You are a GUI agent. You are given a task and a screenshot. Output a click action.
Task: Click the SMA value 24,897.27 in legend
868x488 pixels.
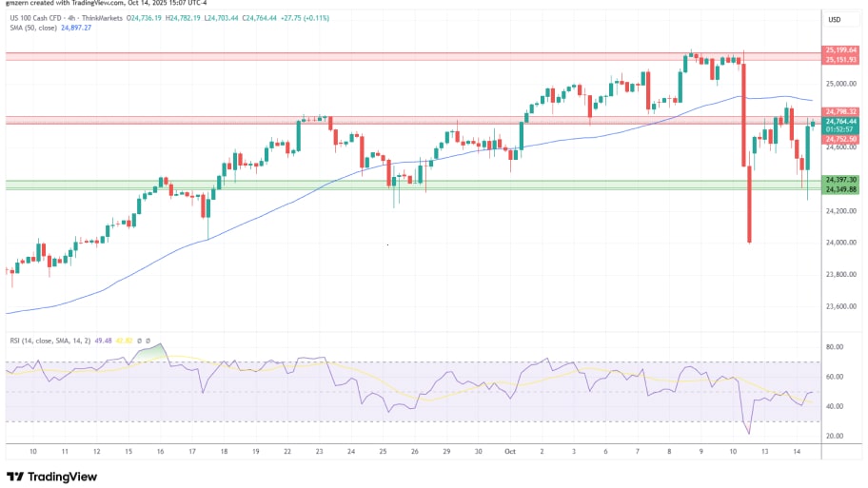pyautogui.click(x=75, y=28)
